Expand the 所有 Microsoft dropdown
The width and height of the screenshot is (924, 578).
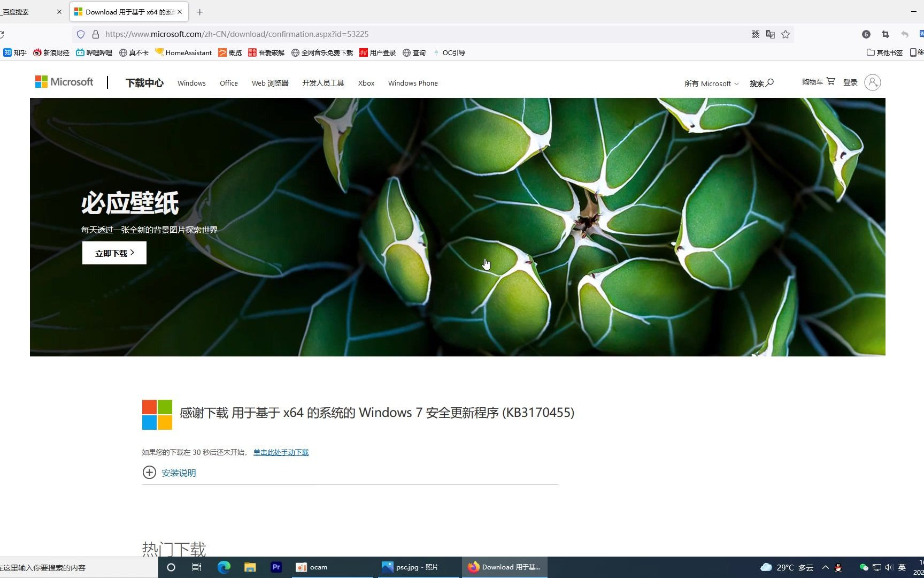(712, 83)
